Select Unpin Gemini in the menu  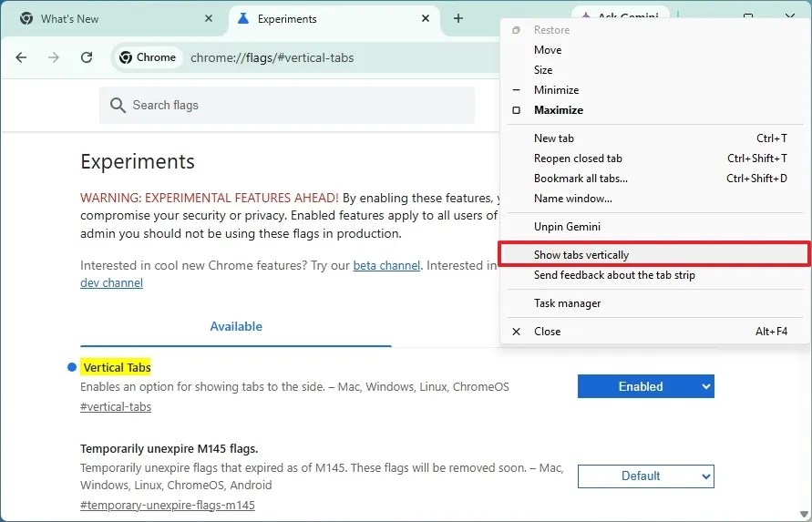[x=654, y=227]
